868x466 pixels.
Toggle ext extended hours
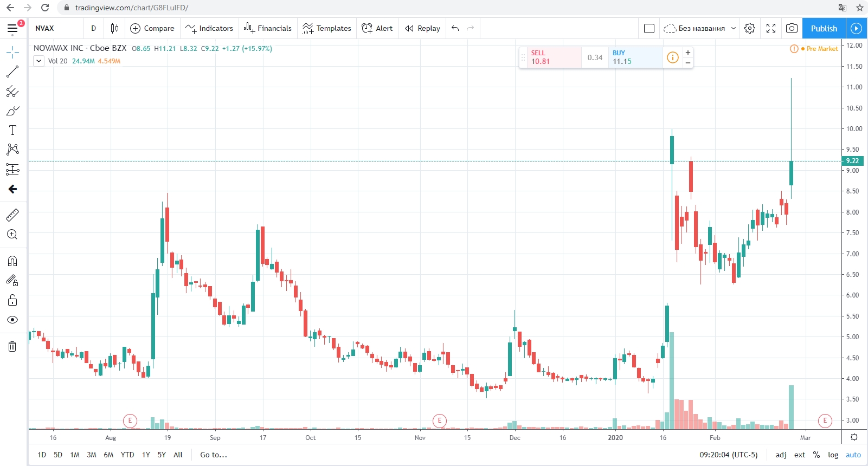point(800,455)
